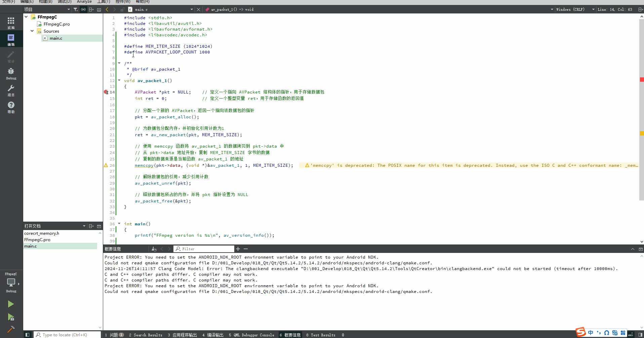Collapse the FFmpegC project tree node

(26, 17)
